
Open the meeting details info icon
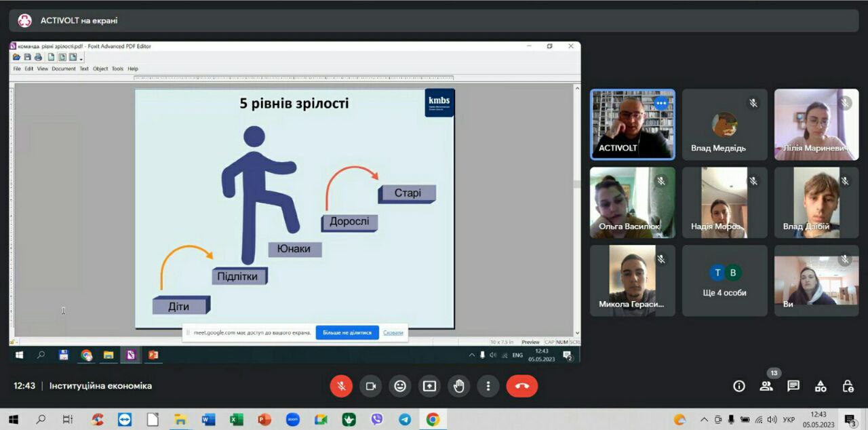click(x=739, y=386)
